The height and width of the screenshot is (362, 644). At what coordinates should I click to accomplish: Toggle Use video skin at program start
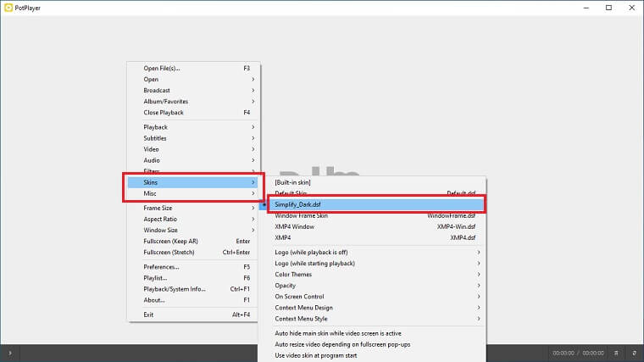pos(372,356)
